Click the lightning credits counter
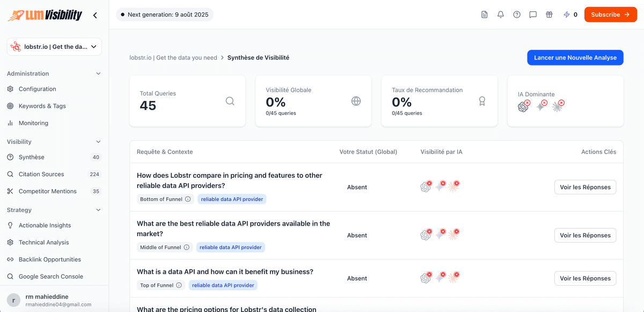 pos(570,14)
